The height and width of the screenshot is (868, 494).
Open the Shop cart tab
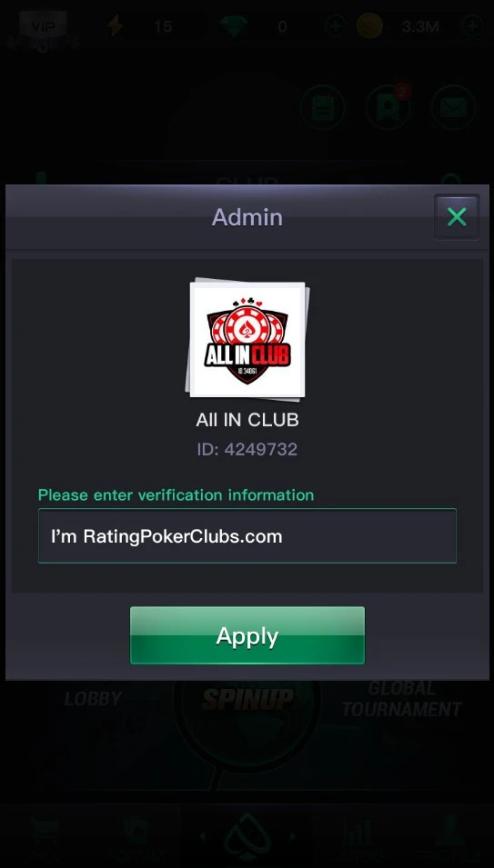[x=44, y=839]
